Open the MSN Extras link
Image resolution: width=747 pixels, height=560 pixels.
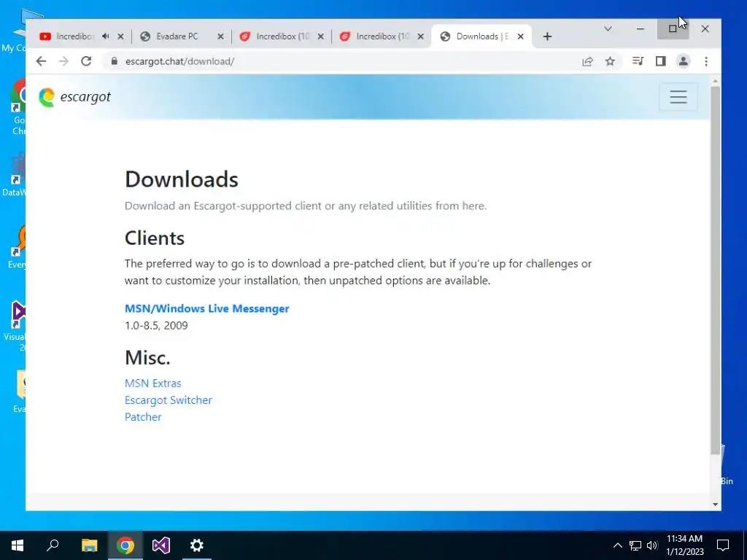pos(153,384)
